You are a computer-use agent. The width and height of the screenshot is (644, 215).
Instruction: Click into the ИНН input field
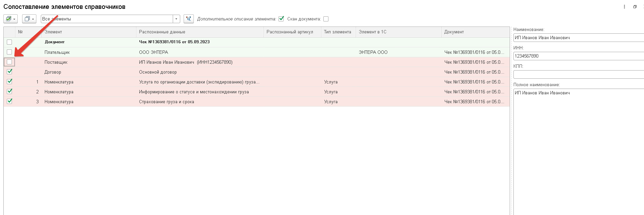[578, 56]
